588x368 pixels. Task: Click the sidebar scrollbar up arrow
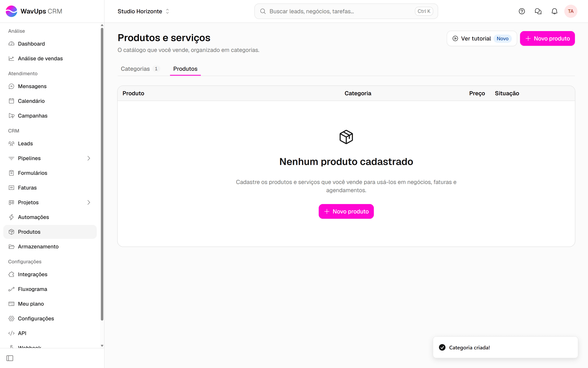[x=102, y=25]
